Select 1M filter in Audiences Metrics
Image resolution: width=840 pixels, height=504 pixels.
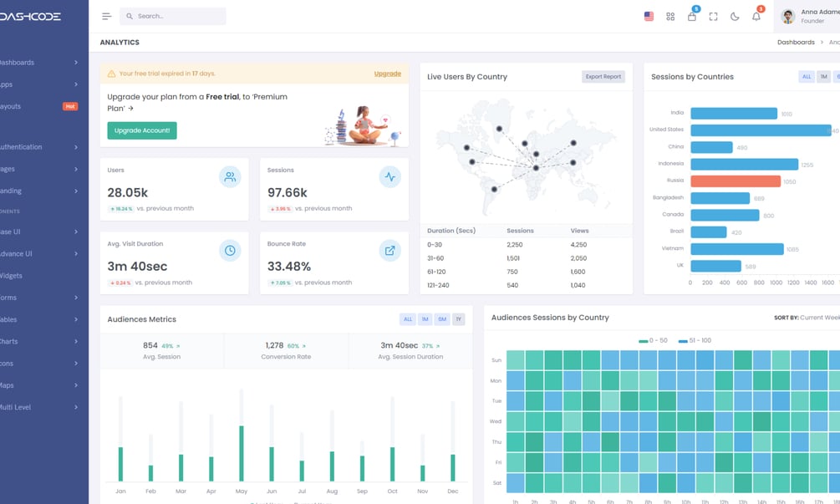tap(425, 319)
